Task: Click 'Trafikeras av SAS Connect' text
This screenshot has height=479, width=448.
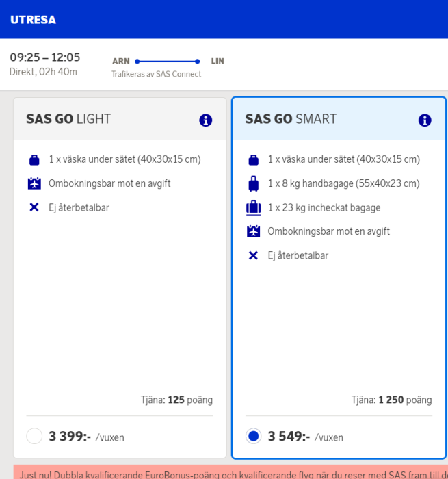Action: tap(156, 74)
